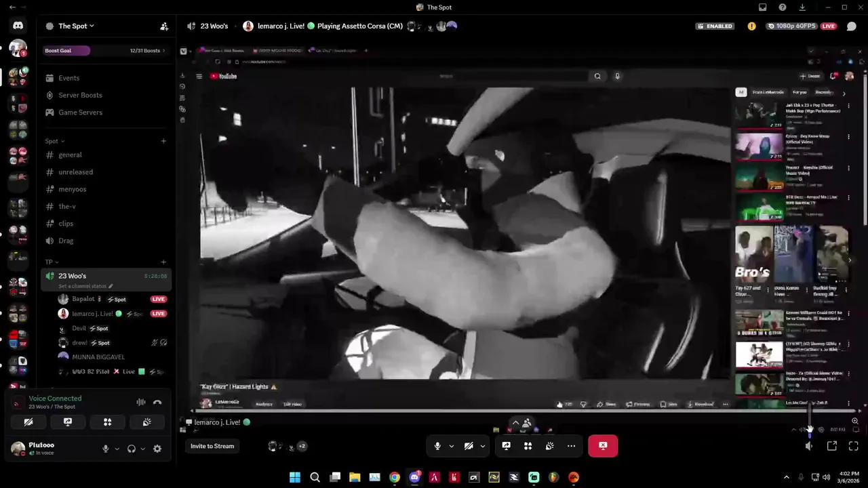Click the yellow warning icon in header
Viewport: 868px width, 488px height.
[x=751, y=26]
